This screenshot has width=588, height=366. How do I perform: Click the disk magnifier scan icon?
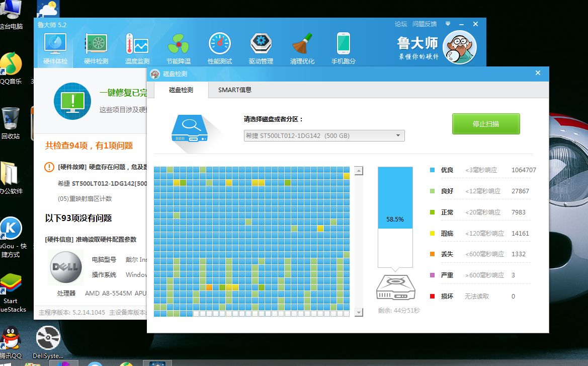(190, 128)
